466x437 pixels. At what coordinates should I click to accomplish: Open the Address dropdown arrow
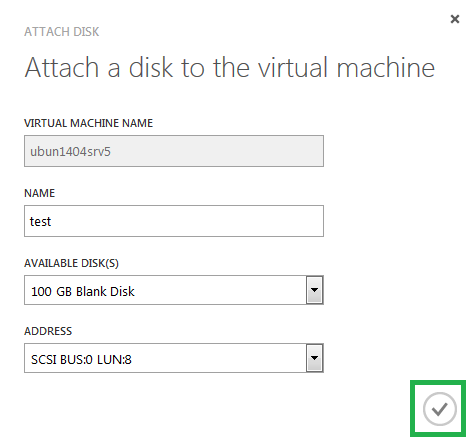(314, 358)
